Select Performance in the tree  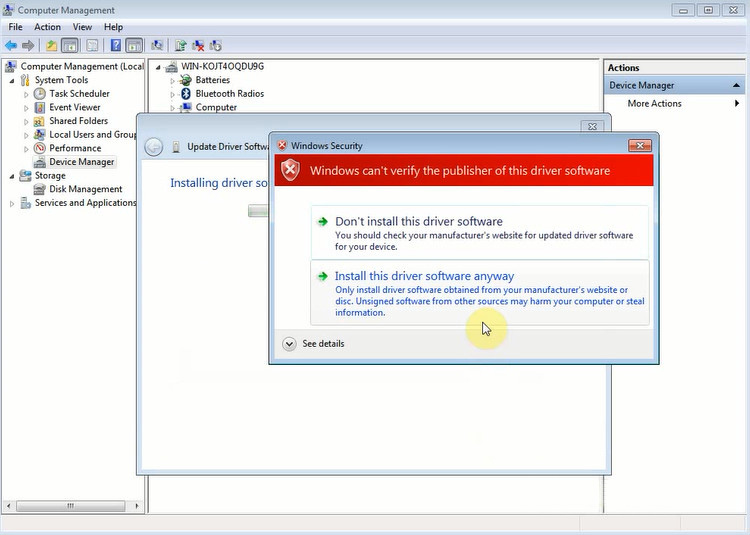[x=75, y=148]
